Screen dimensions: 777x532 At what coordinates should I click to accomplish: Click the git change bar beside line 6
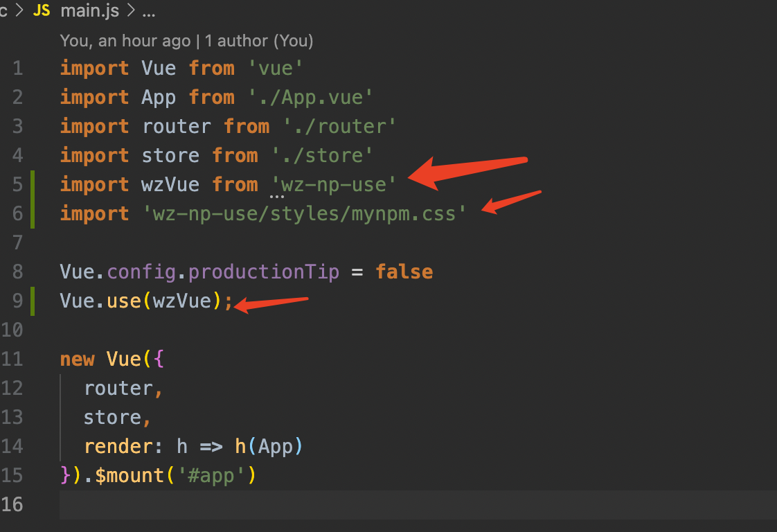tap(33, 213)
